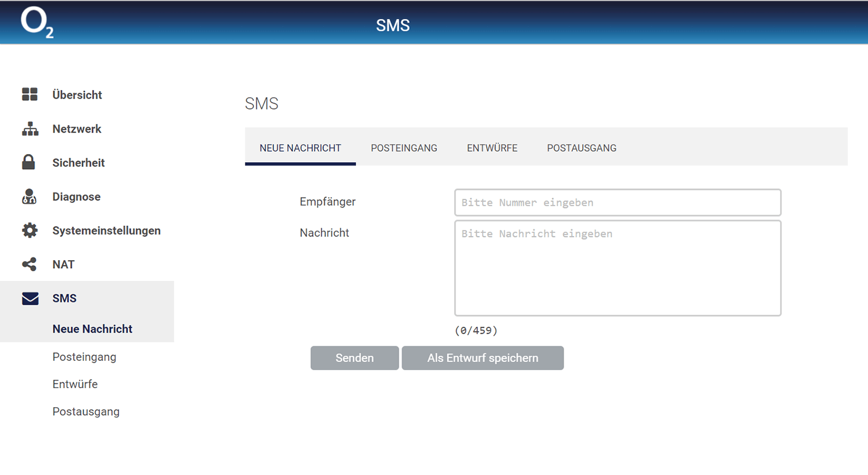Select the NEUE NACHRICHT tab
The width and height of the screenshot is (868, 475).
(300, 148)
